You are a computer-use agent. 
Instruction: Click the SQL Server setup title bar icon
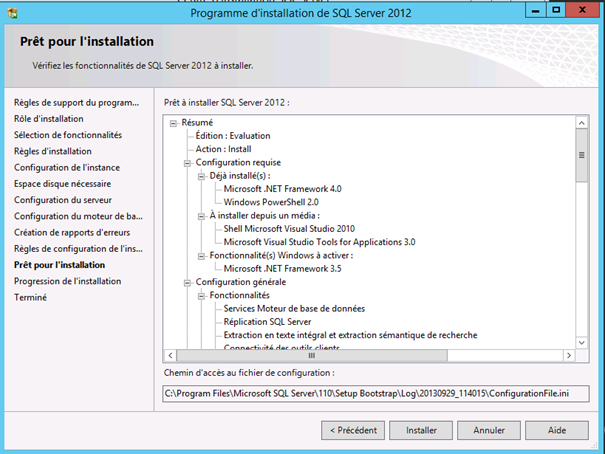tap(12, 14)
